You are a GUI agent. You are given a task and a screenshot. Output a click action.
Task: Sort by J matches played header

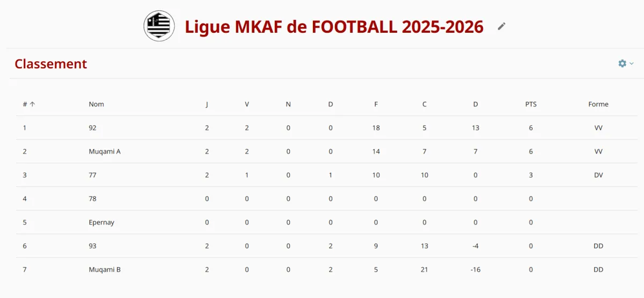coord(207,104)
